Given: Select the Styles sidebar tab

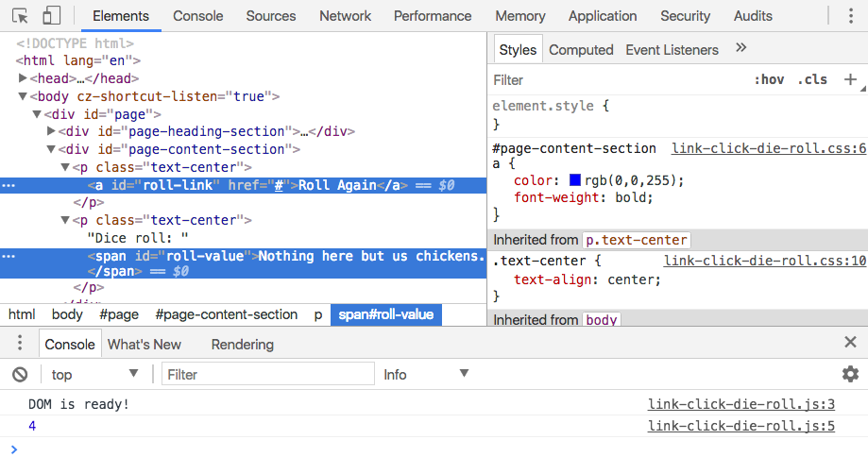Looking at the screenshot, I should pos(518,50).
